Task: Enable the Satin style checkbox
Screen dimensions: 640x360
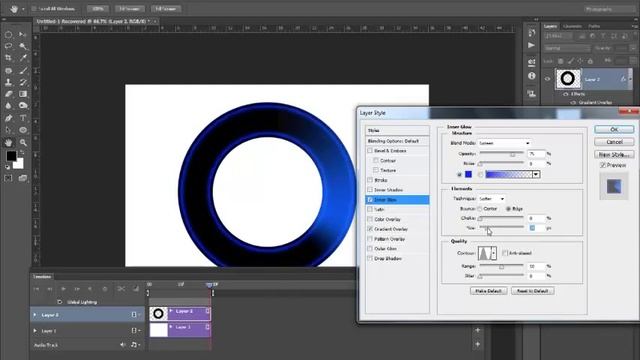Action: [370, 209]
